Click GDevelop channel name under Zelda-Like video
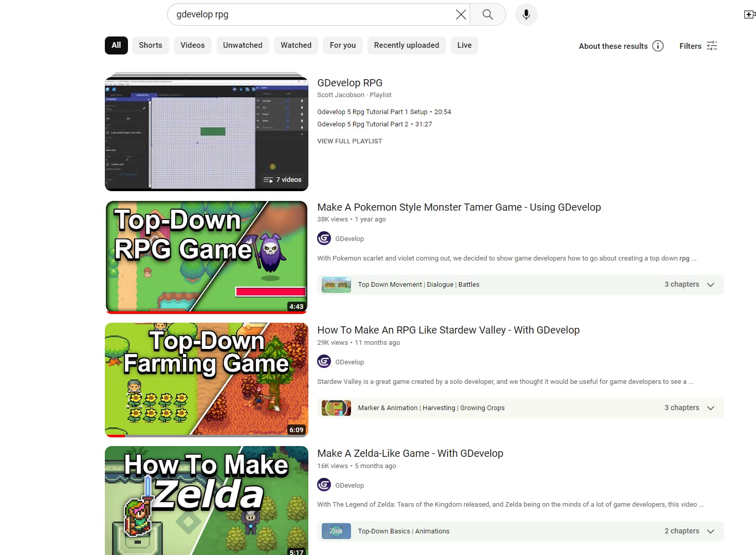This screenshot has width=756, height=555. (x=349, y=486)
